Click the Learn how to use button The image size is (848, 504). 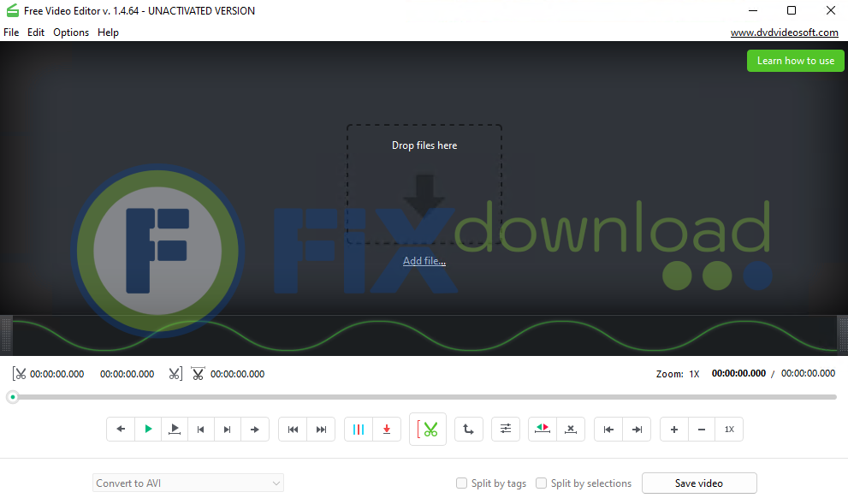click(795, 61)
